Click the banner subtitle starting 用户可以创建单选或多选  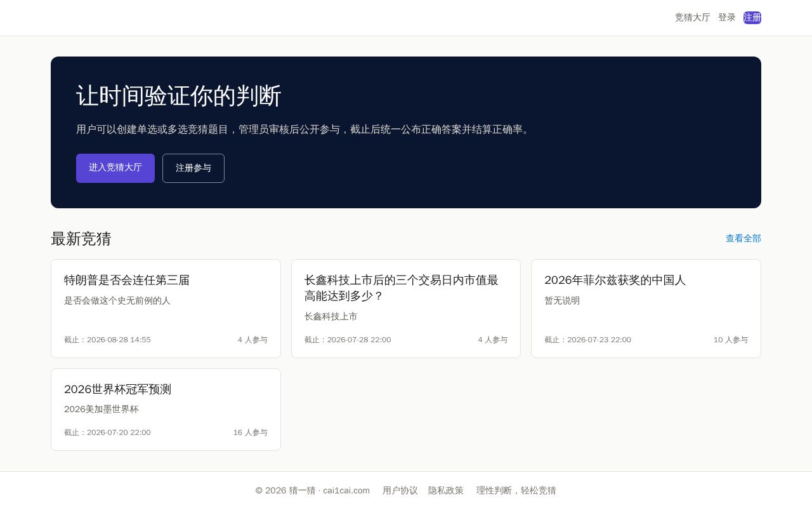coord(304,130)
